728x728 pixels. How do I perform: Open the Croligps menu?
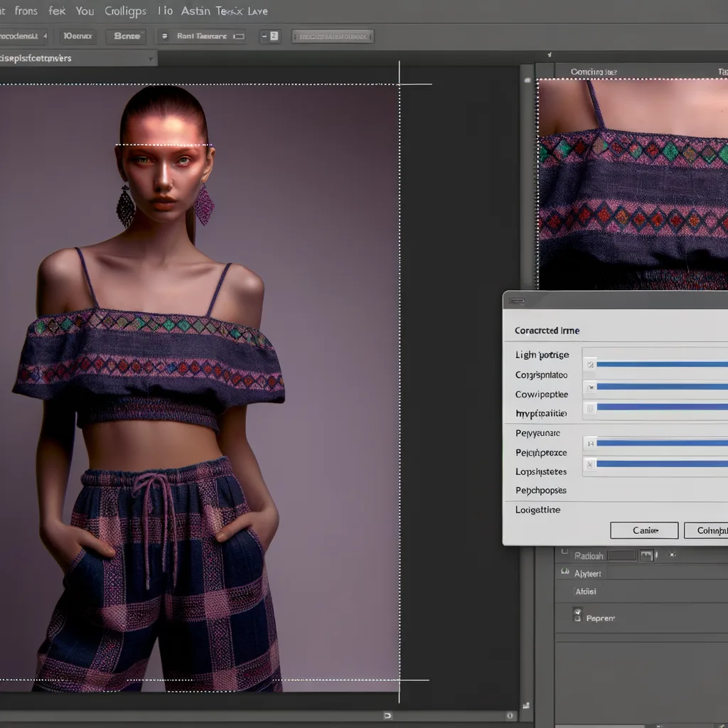tap(125, 11)
